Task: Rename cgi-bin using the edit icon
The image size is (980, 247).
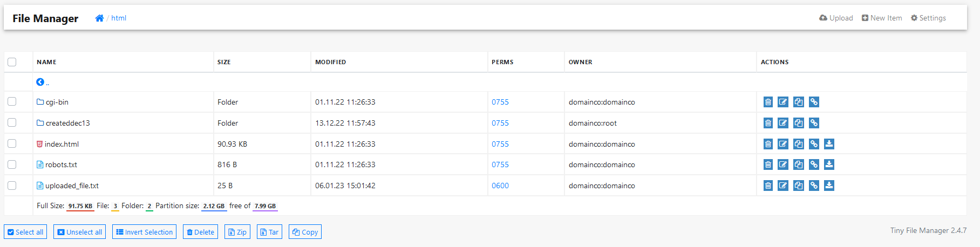Action: coord(783,102)
